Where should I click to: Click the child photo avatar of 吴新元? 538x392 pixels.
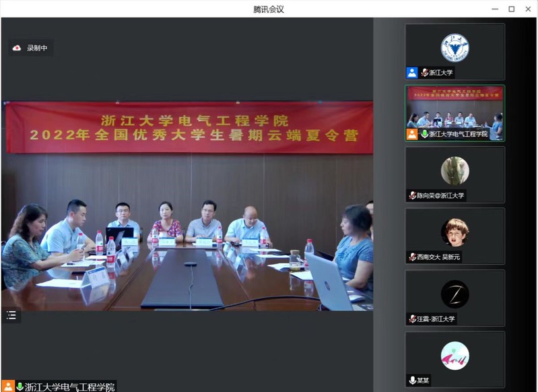(x=455, y=232)
